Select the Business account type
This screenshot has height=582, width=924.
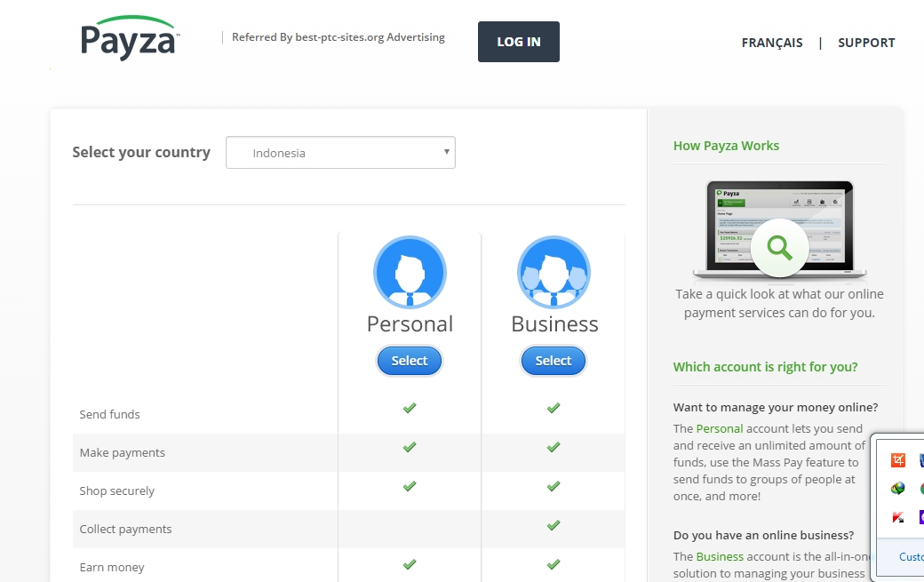click(554, 361)
